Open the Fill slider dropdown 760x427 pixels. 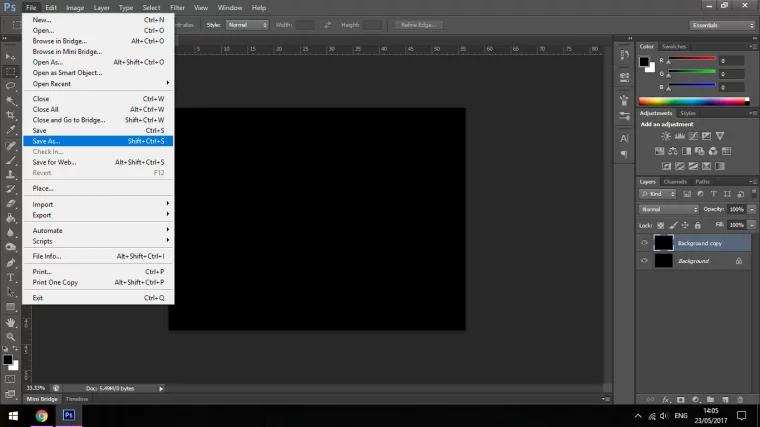(752, 225)
